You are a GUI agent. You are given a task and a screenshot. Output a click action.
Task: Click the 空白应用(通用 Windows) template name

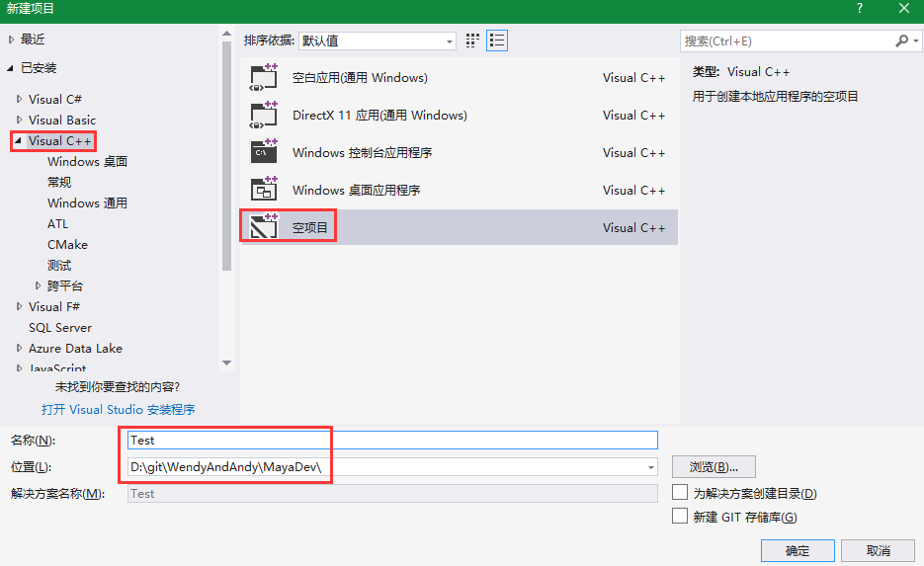click(360, 78)
